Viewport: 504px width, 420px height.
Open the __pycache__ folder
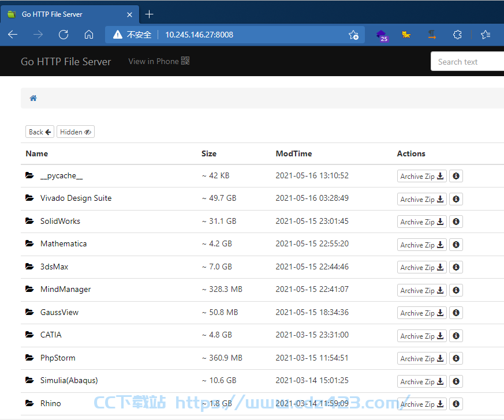point(61,175)
